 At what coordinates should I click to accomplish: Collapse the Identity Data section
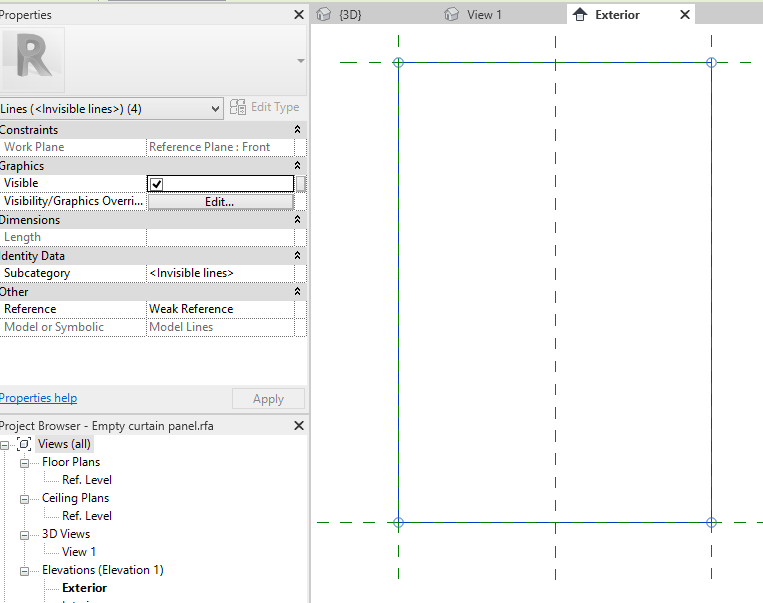tap(297, 256)
